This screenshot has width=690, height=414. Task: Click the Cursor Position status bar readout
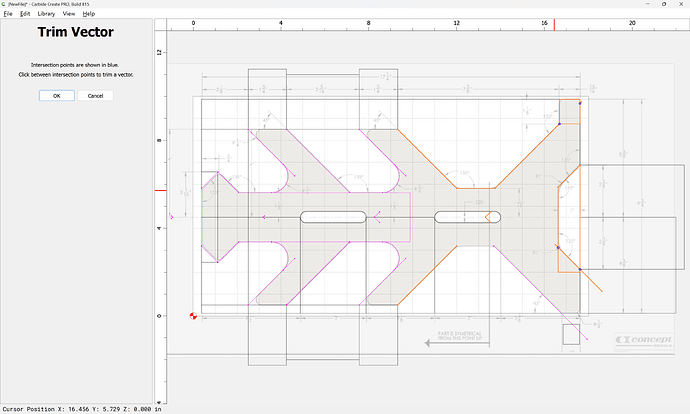[82, 409]
